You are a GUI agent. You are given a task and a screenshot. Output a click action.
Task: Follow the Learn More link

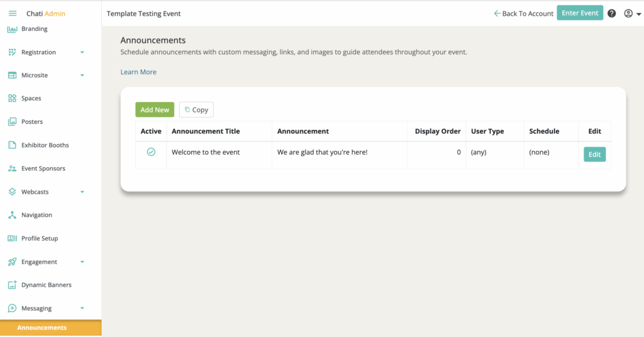[x=138, y=72]
